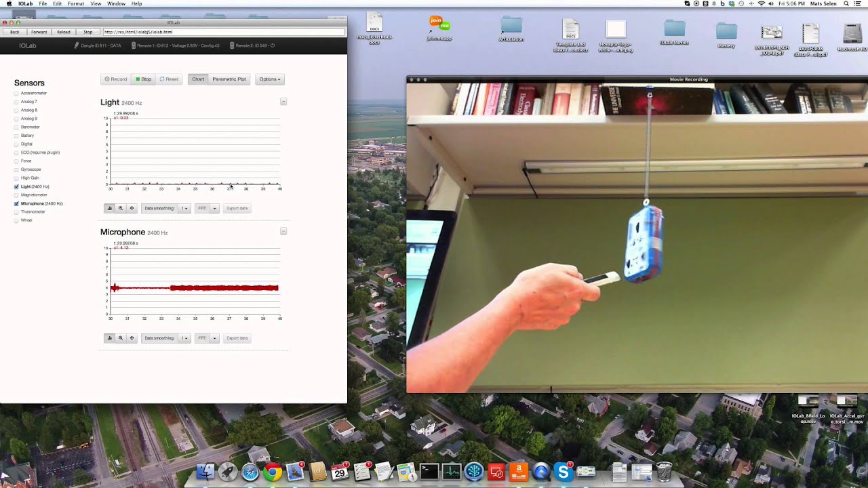
Task: Click the Wi-Fi status icon in menu bar
Action: coord(761,3)
